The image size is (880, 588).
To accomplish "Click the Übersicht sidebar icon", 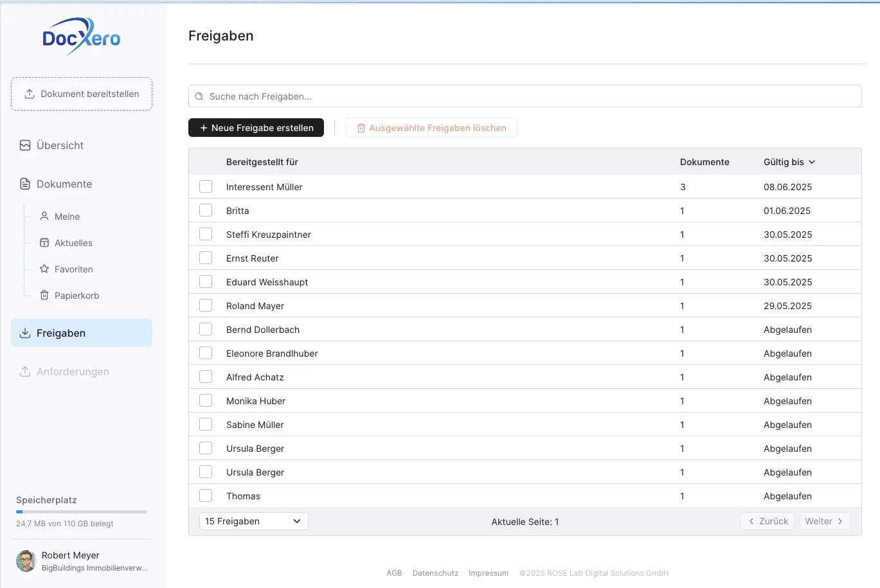I will pyautogui.click(x=25, y=145).
